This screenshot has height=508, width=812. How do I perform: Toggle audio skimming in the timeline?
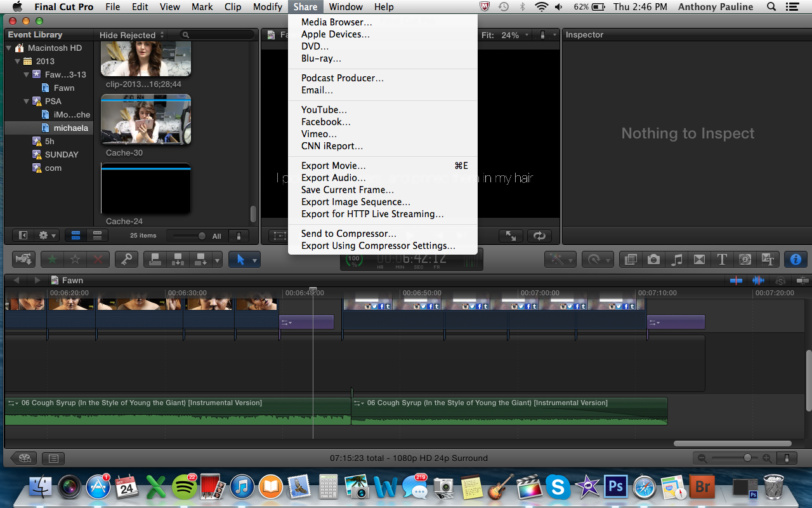tap(758, 280)
